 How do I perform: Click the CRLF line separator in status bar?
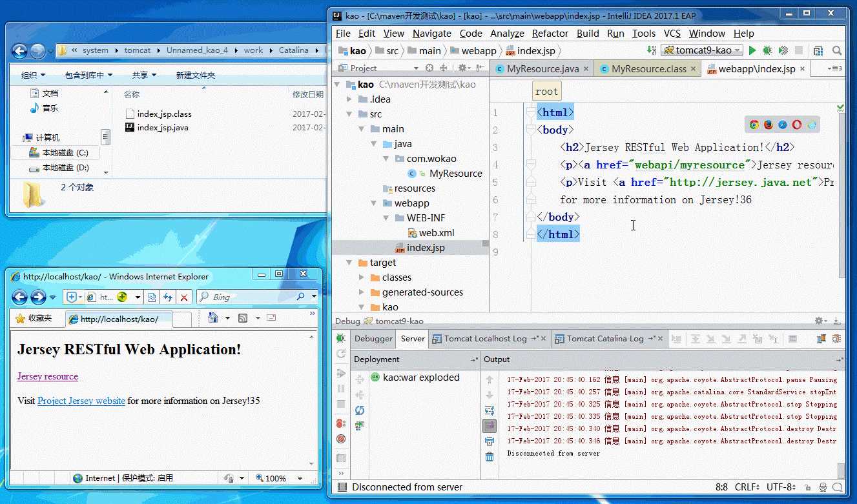coord(747,487)
